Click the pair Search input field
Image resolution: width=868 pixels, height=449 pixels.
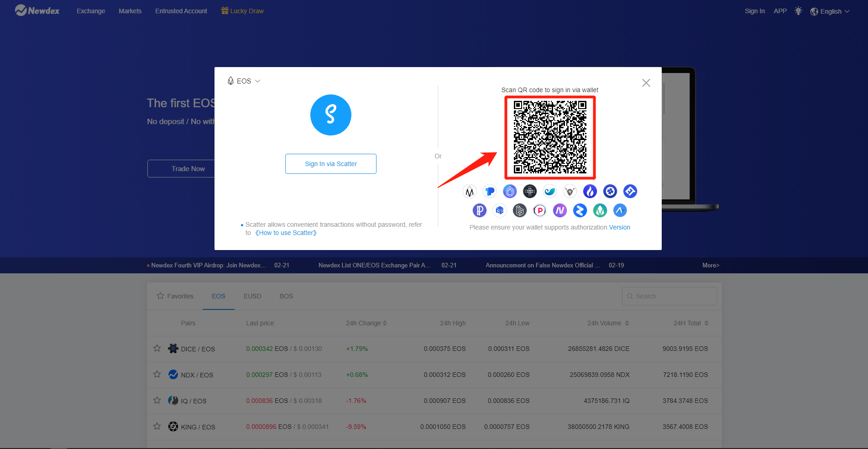(669, 296)
